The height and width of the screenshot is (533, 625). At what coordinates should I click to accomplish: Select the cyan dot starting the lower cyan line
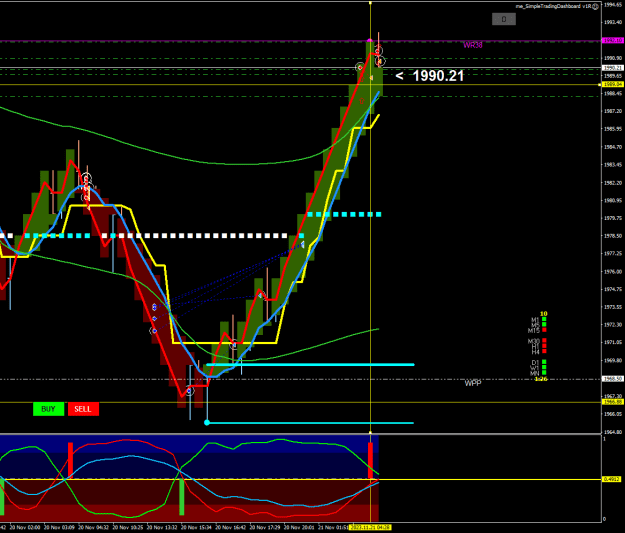(206, 423)
